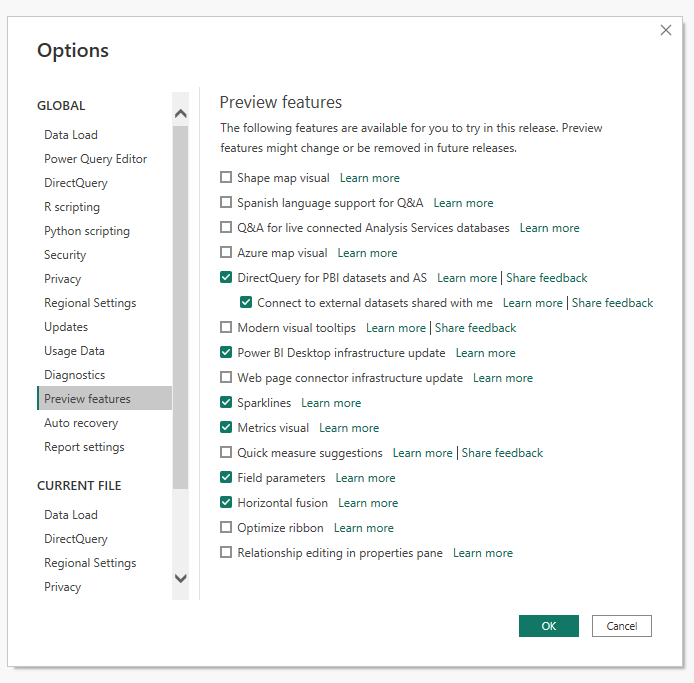694x683 pixels.
Task: Enable the Optimize ribbon feature
Action: [226, 528]
